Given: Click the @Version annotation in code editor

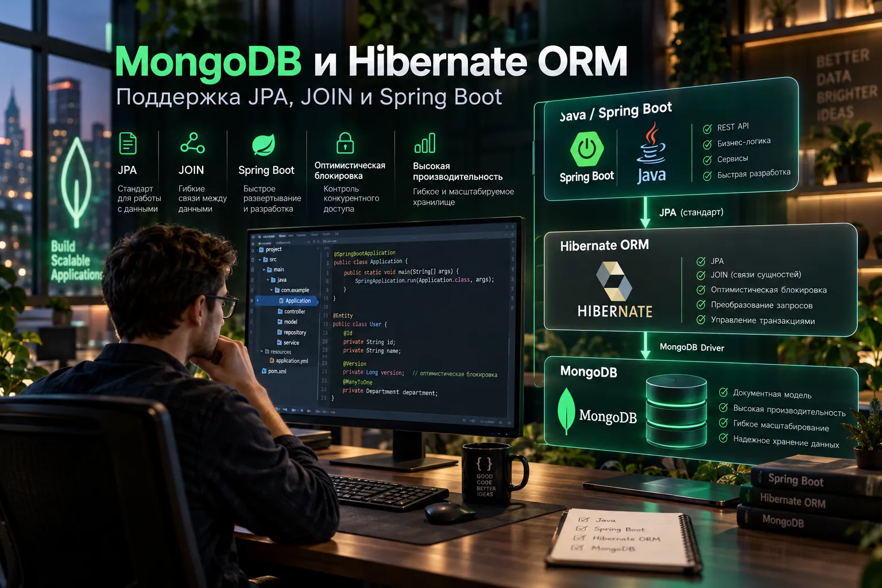Looking at the screenshot, I should tap(354, 363).
